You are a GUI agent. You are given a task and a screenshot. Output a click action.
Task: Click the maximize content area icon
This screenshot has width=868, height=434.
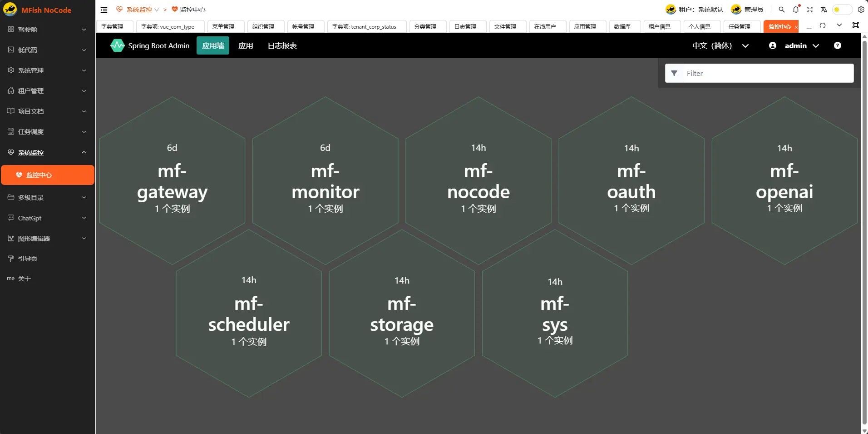click(856, 25)
